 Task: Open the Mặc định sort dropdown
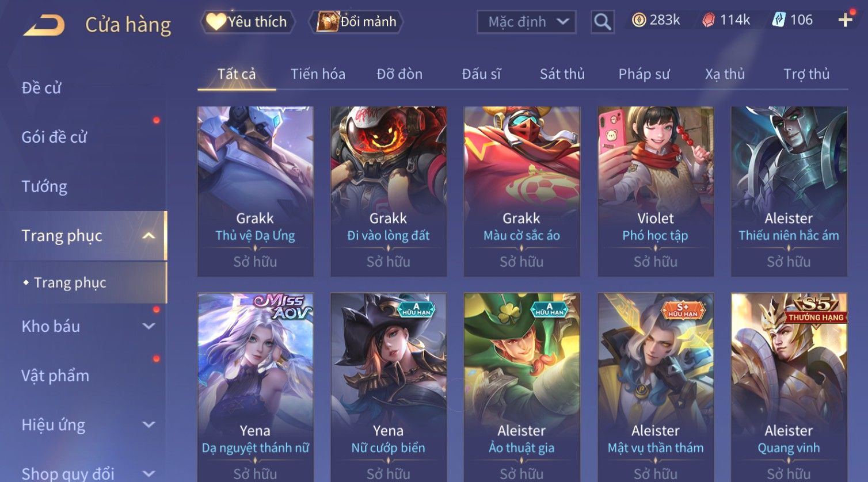[x=527, y=22]
